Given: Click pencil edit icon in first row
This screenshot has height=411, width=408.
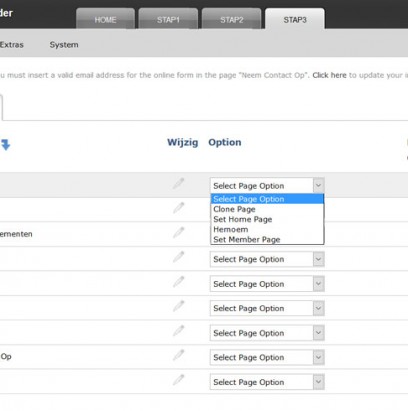Looking at the screenshot, I should tap(178, 183).
